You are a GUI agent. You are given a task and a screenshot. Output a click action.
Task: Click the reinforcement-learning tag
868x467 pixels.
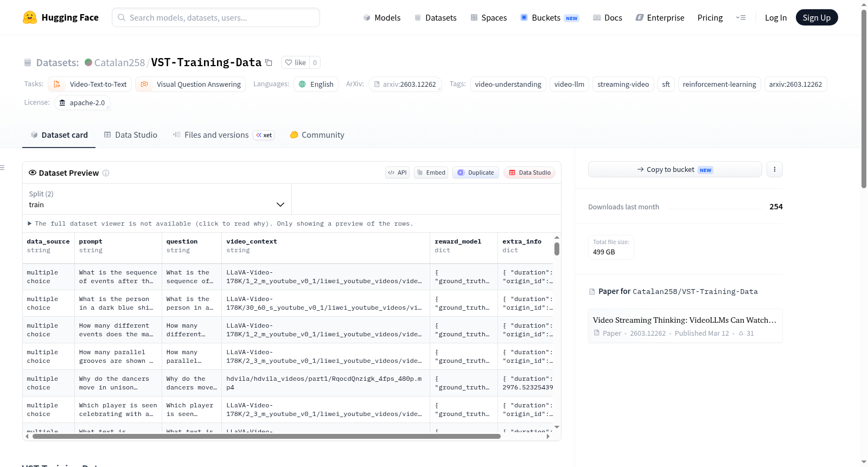(719, 84)
